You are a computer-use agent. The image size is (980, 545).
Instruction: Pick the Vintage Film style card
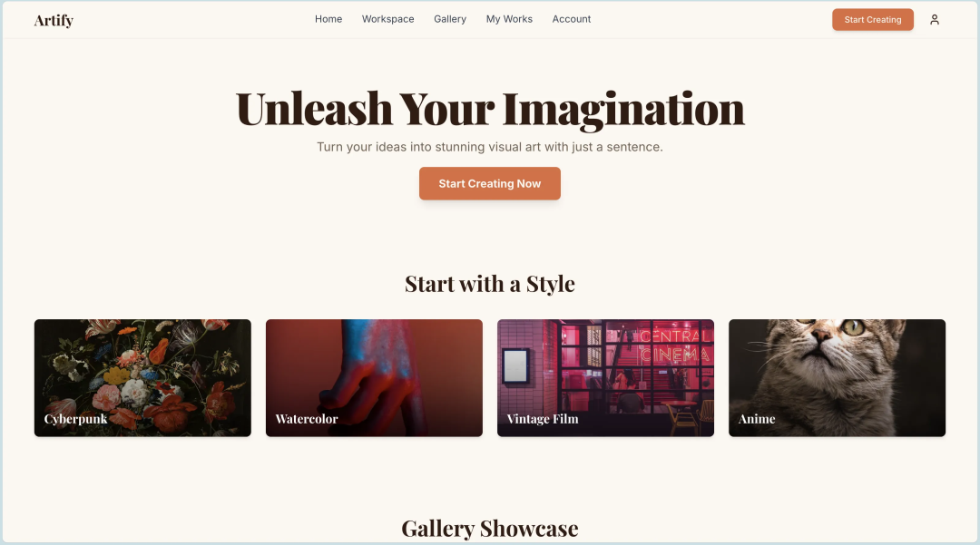(x=605, y=378)
